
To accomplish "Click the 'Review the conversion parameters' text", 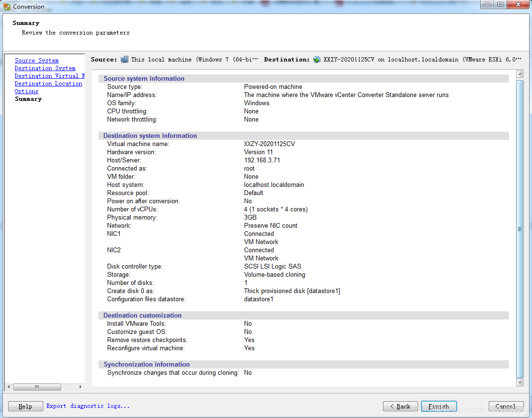I will (75, 33).
